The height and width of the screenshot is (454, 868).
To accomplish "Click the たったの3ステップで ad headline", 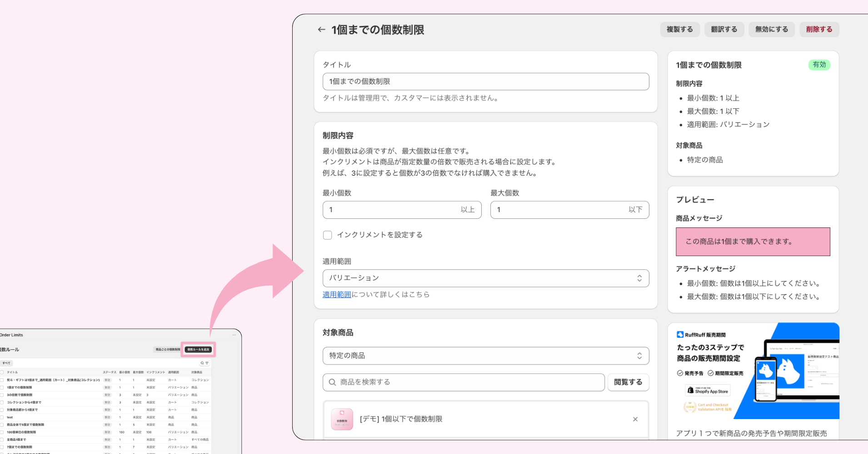I will pyautogui.click(x=710, y=347).
